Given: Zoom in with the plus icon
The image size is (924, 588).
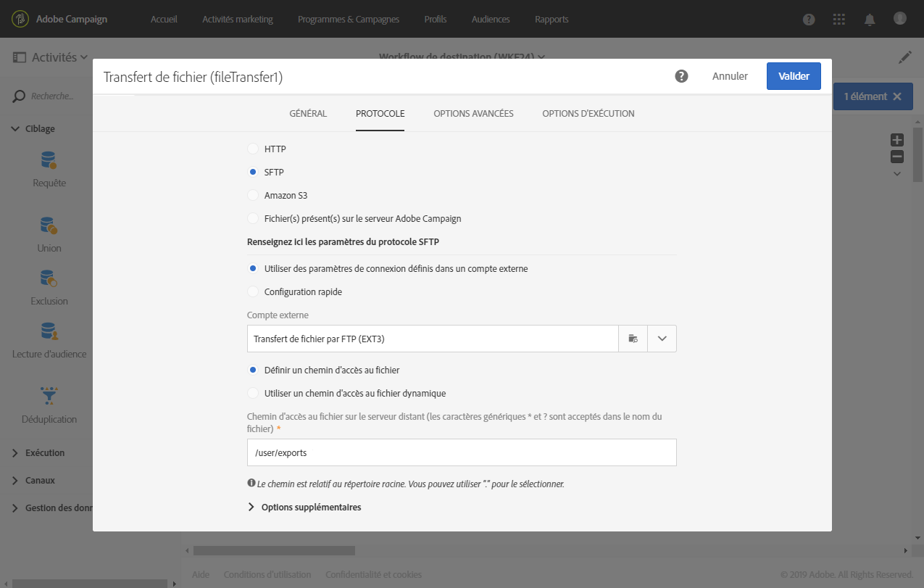Looking at the screenshot, I should point(897,140).
